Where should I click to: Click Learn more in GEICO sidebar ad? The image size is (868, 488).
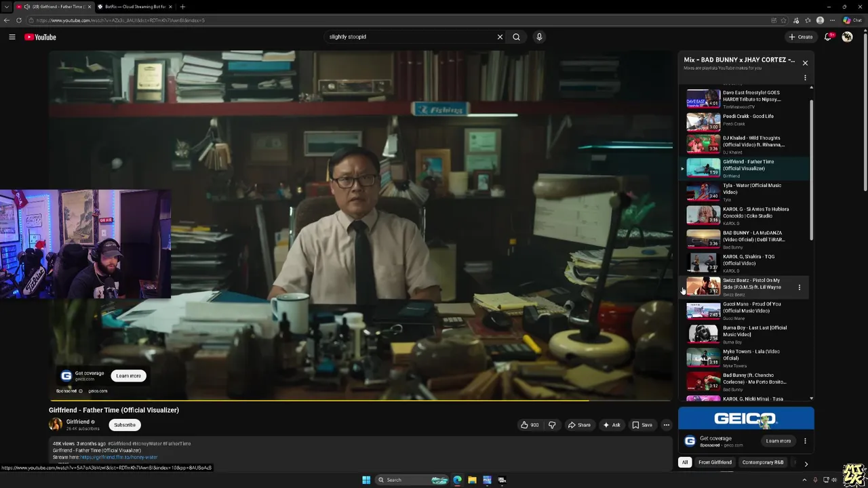(x=778, y=441)
